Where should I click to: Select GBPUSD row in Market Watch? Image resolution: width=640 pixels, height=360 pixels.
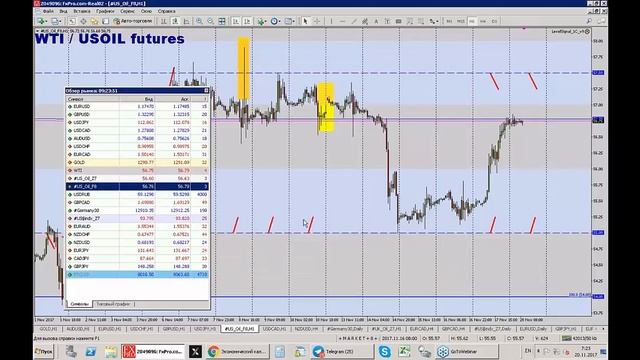point(137,114)
